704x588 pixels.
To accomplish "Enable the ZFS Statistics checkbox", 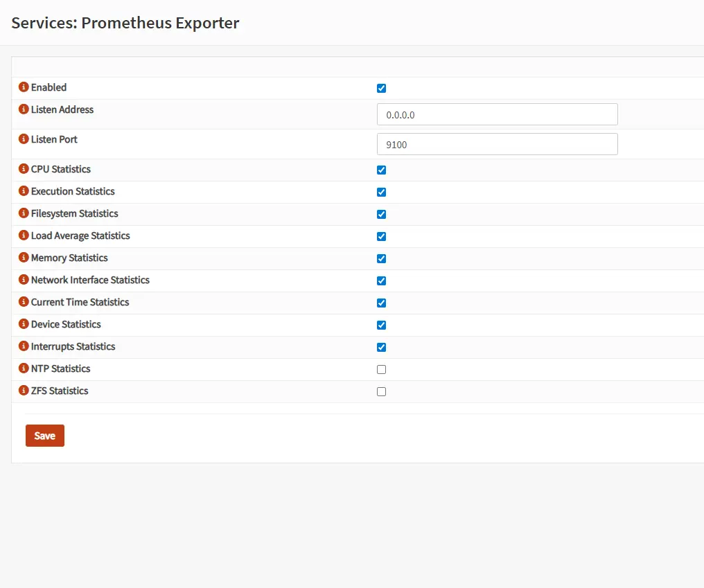I will (x=381, y=391).
